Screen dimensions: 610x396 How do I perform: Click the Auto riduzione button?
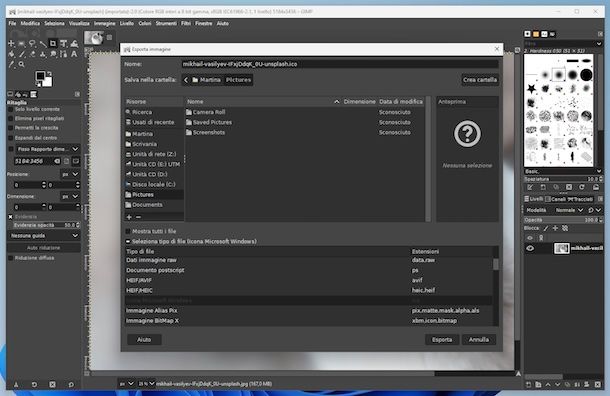pos(44,248)
